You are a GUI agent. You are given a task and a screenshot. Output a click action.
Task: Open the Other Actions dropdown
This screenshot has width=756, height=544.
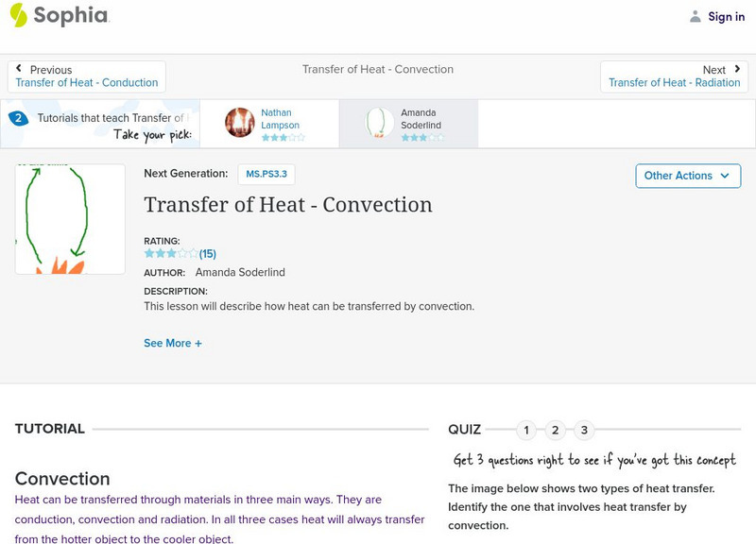(x=687, y=176)
